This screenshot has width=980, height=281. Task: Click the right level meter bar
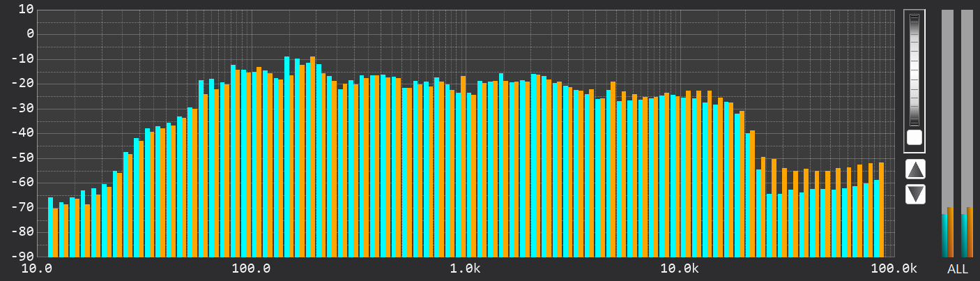pos(967,133)
